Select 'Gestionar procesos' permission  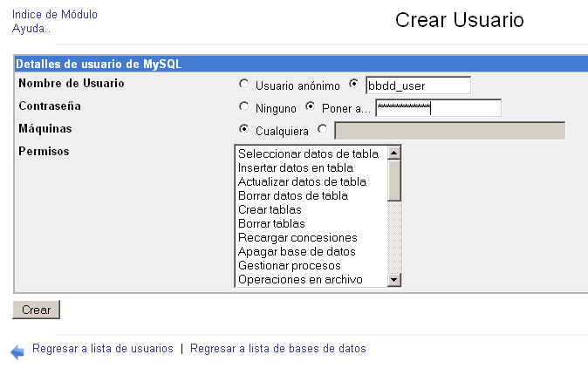click(289, 266)
